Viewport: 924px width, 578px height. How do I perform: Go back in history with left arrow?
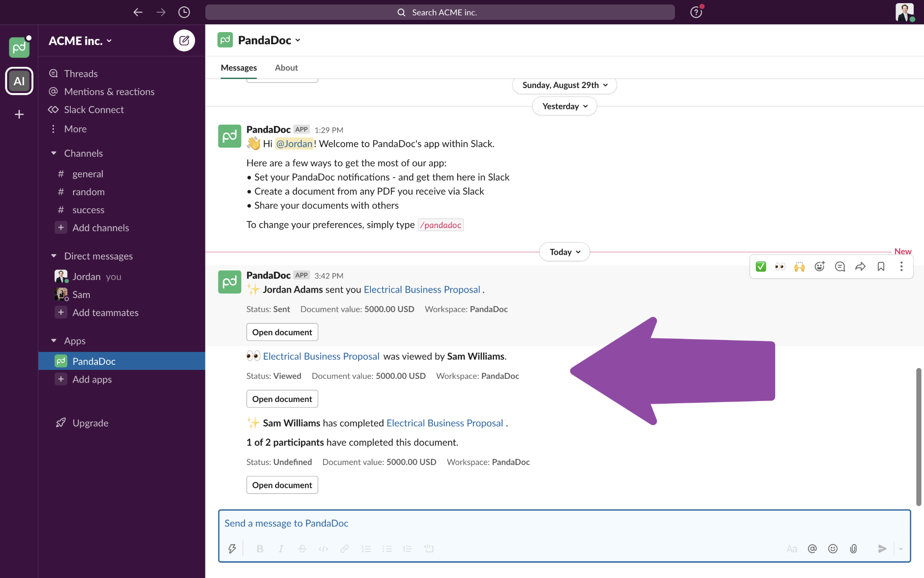[x=138, y=12]
